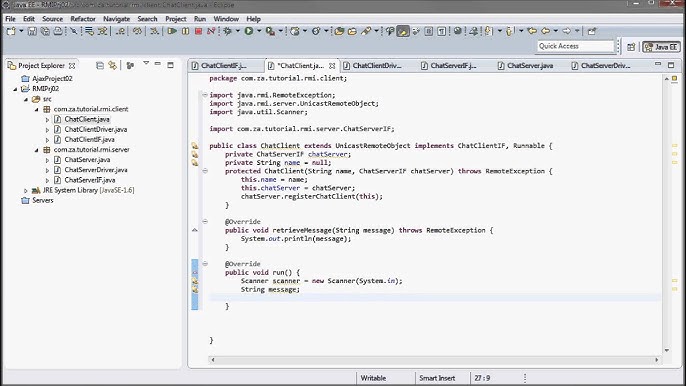Click the Back navigation arrow icon
This screenshot has width=686, height=386.
coord(545,31)
